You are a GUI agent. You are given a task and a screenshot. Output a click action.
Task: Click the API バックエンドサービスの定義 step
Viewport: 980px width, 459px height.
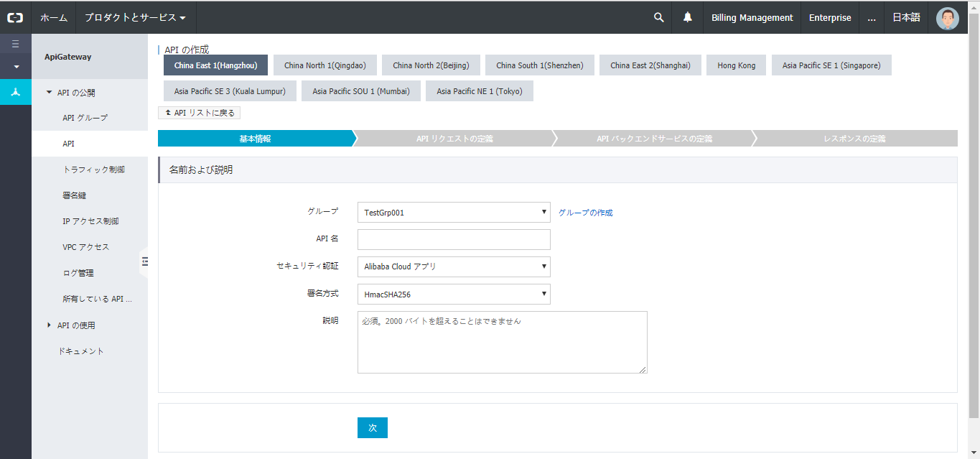click(654, 139)
